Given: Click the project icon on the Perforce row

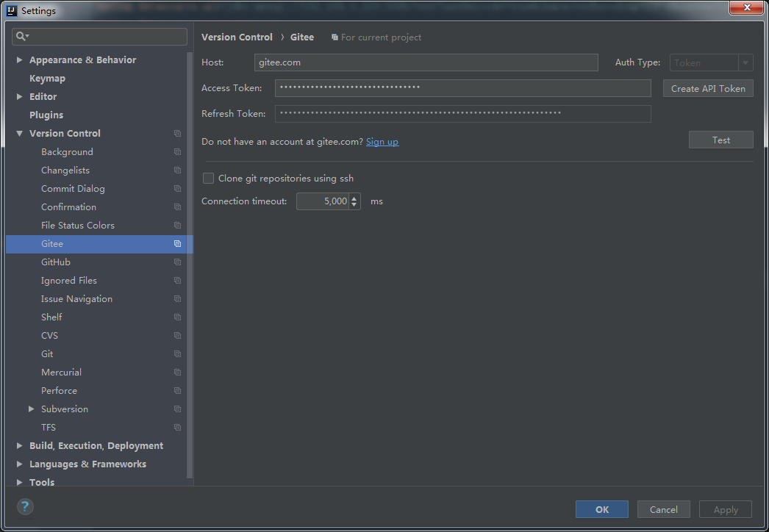Looking at the screenshot, I should tap(177, 391).
